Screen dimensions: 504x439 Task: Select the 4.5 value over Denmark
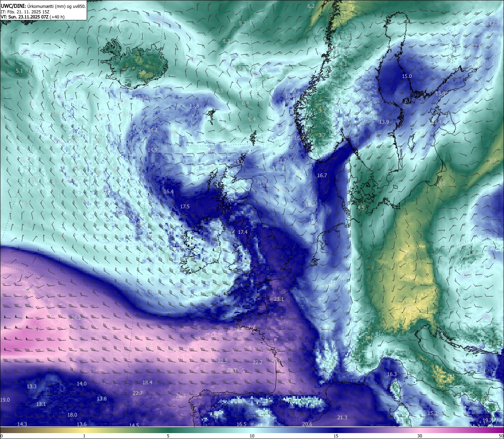[361, 207]
